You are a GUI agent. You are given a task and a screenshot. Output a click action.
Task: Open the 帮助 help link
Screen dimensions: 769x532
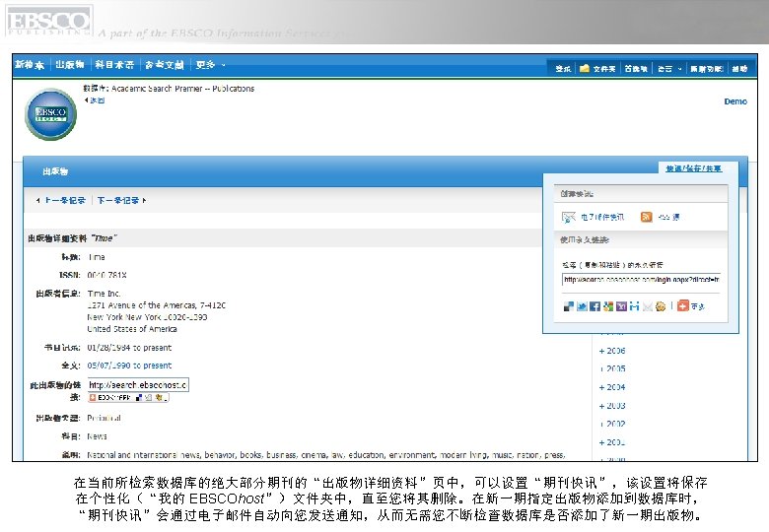click(x=739, y=69)
